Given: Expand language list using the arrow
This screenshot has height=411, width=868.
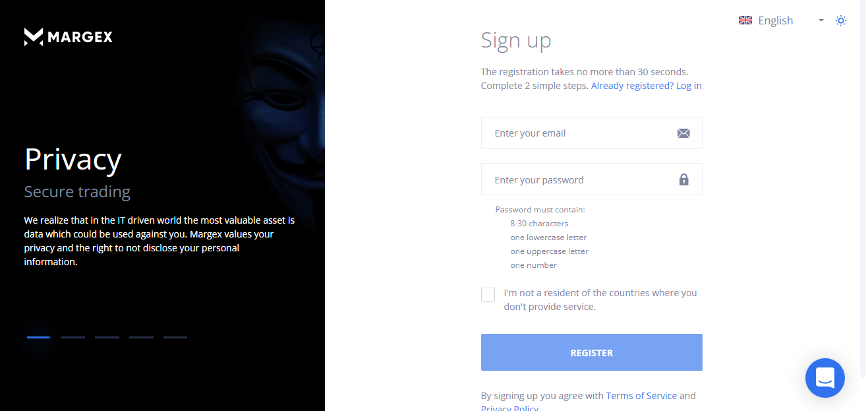Looking at the screenshot, I should click(821, 20).
